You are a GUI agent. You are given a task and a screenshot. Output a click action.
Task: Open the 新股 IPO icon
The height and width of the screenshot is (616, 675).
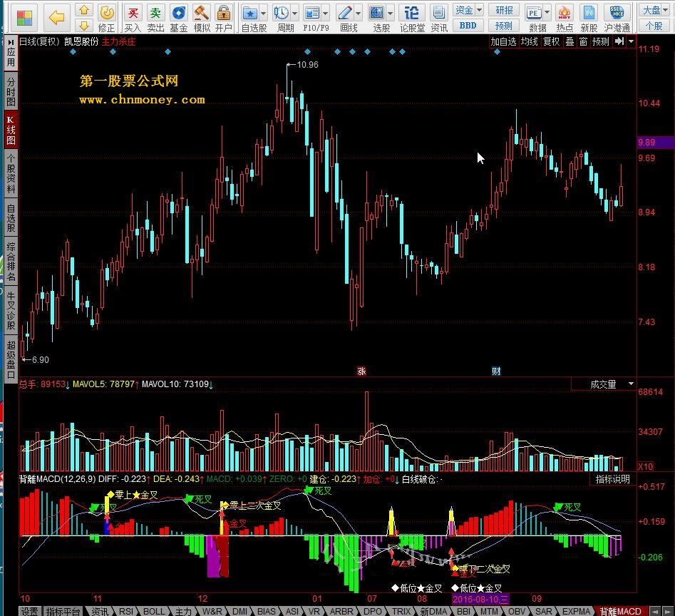589,18
